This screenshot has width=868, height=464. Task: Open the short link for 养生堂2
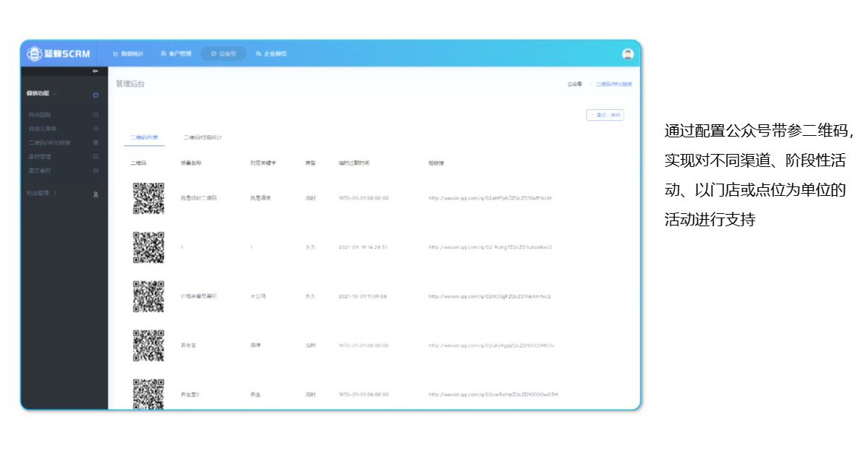click(x=493, y=395)
